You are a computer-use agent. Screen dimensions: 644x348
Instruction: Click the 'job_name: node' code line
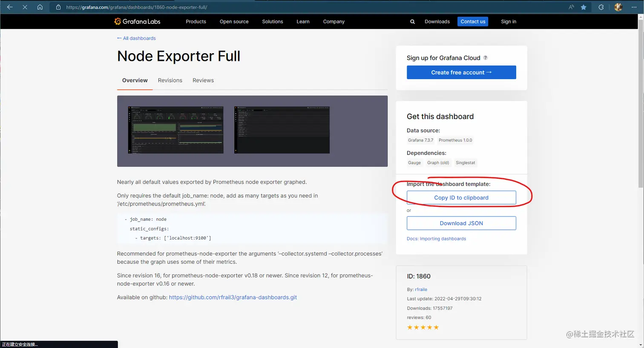pyautogui.click(x=146, y=220)
